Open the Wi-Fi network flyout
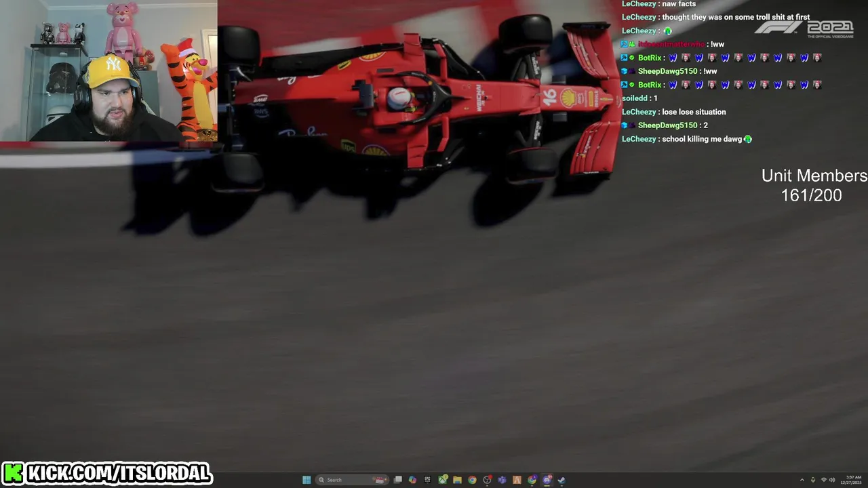The height and width of the screenshot is (488, 868). [824, 480]
